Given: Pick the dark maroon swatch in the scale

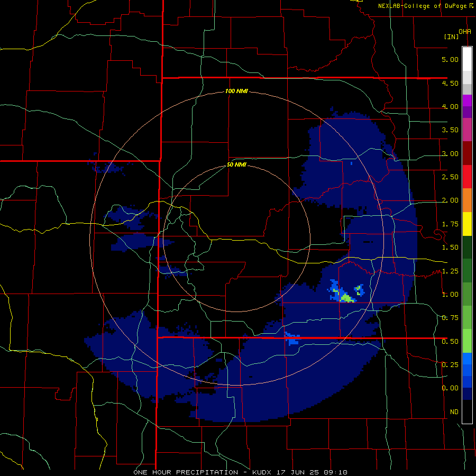Looking at the screenshot, I should (x=467, y=153).
